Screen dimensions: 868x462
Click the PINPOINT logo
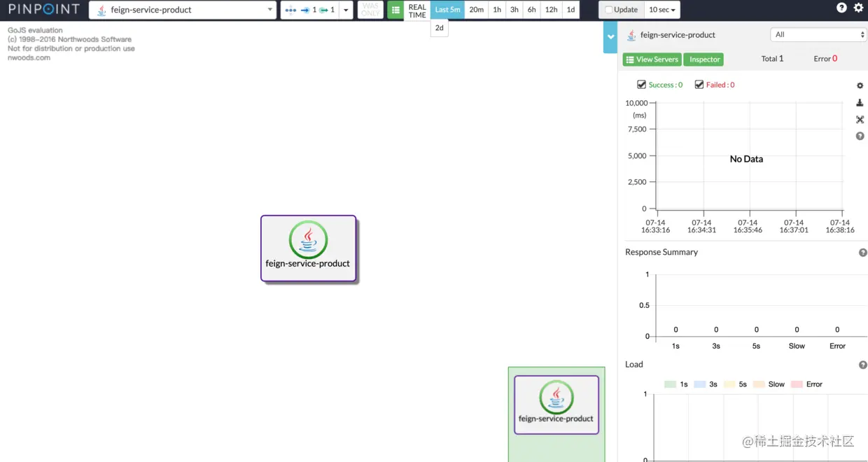tap(43, 10)
